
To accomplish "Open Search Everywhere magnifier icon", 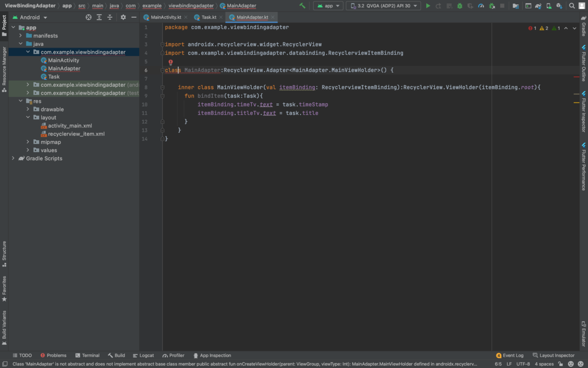I will 571,5.
